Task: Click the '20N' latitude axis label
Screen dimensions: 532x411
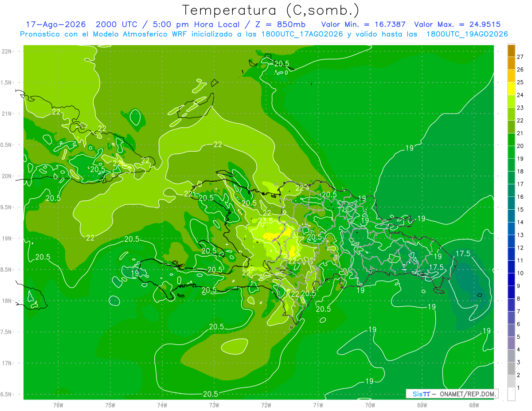Action: [7, 176]
